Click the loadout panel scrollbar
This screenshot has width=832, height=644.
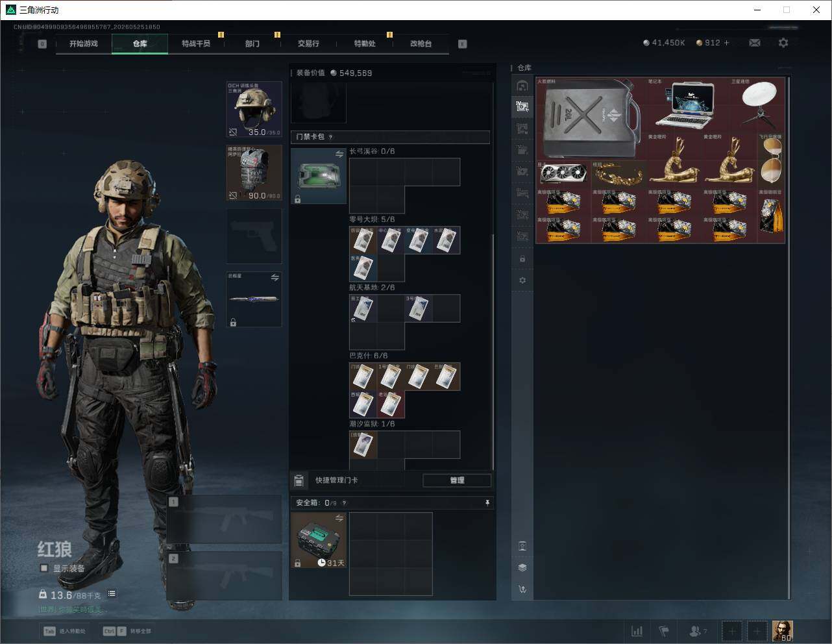(493, 351)
